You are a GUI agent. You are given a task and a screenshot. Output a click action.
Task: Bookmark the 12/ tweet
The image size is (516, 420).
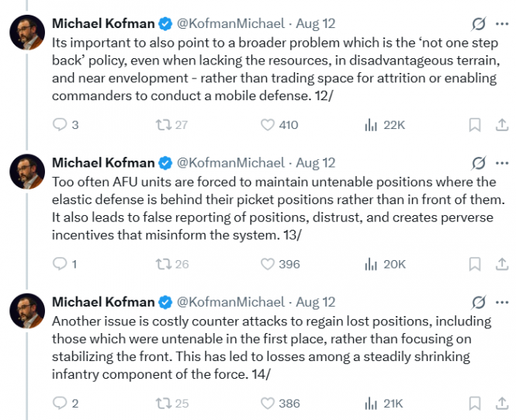tap(476, 124)
